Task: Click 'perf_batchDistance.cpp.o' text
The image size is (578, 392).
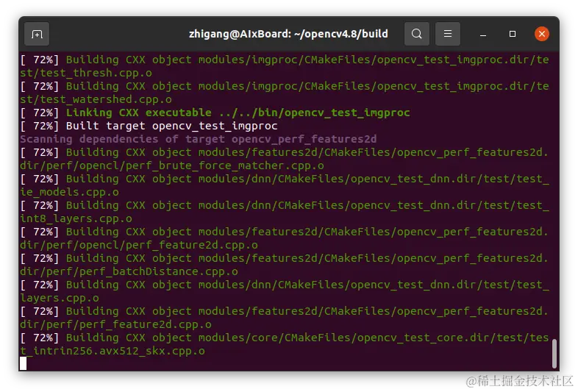Action: tap(159, 272)
